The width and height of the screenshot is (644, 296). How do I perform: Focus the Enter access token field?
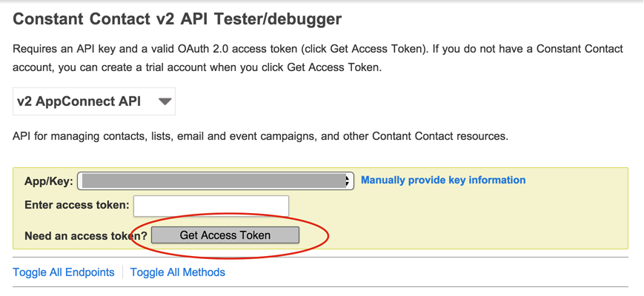pyautogui.click(x=211, y=205)
